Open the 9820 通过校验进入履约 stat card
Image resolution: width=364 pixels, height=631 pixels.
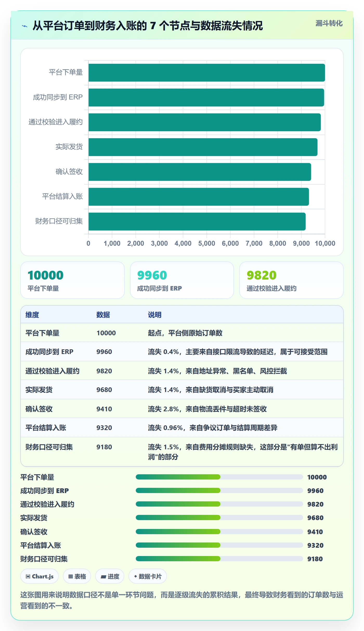click(x=291, y=280)
